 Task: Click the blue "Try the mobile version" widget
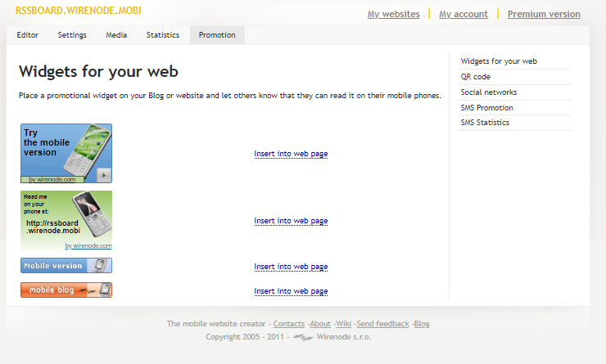(x=66, y=153)
